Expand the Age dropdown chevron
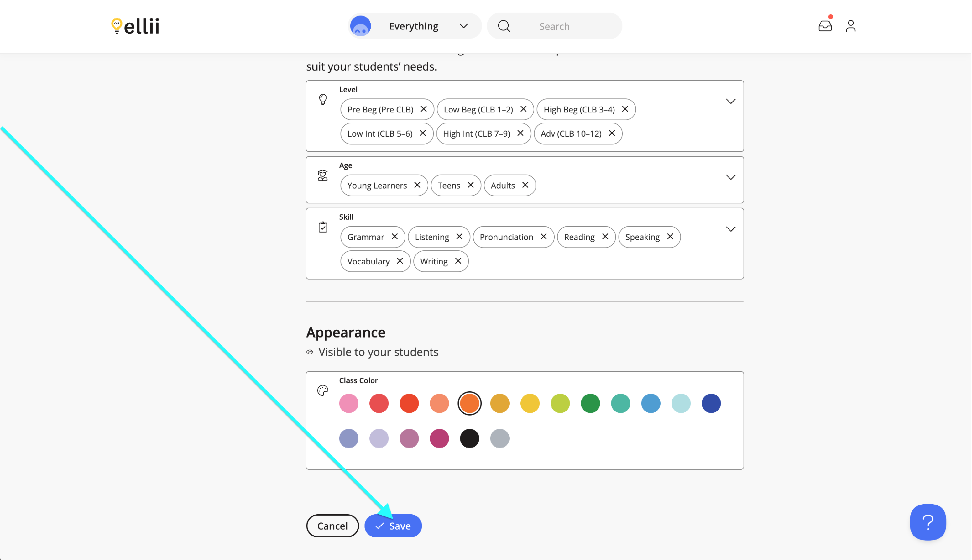 pos(730,177)
